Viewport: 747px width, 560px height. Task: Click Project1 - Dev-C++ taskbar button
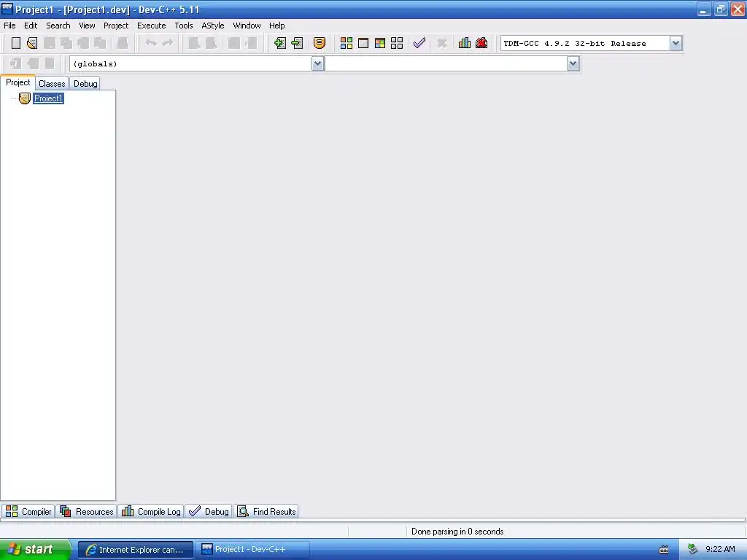coord(252,550)
